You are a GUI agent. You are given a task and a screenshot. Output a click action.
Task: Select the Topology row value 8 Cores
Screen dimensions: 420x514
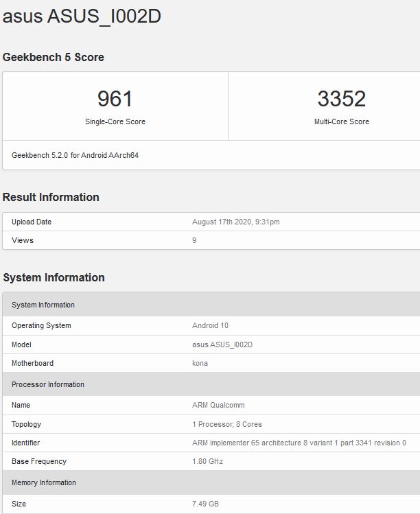coord(227,424)
